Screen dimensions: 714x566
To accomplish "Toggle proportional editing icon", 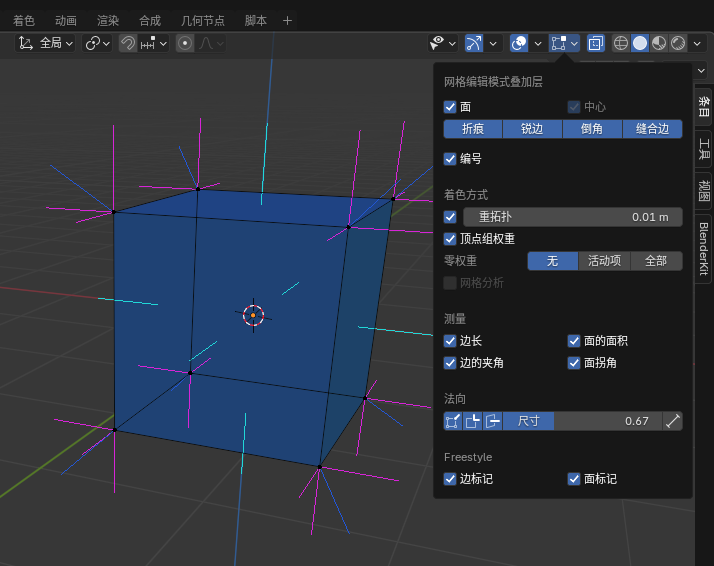I will tap(185, 43).
